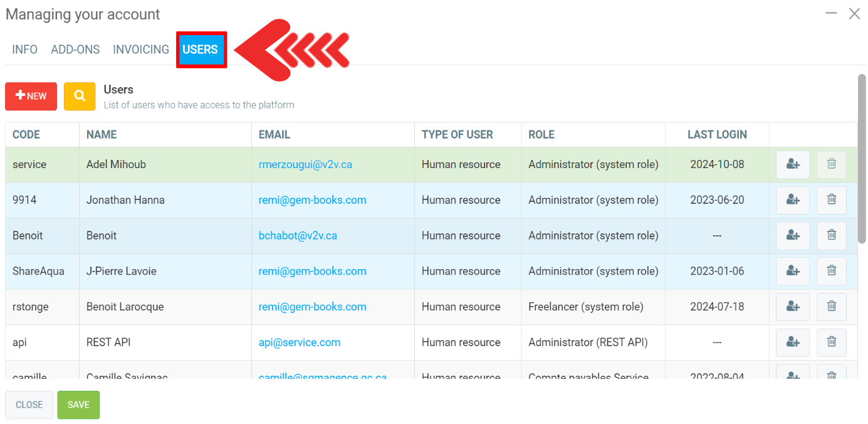The width and height of the screenshot is (868, 424).
Task: Add user icon for Adel Mihoub row
Action: click(792, 164)
